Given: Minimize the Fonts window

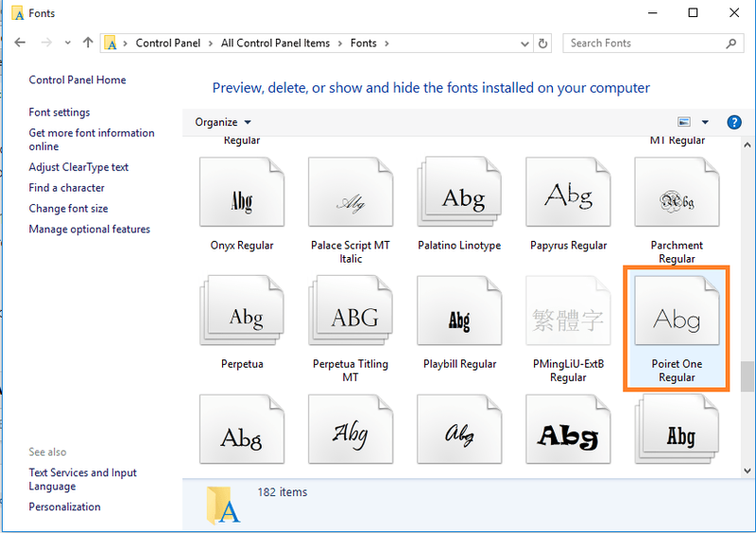Looking at the screenshot, I should point(652,13).
